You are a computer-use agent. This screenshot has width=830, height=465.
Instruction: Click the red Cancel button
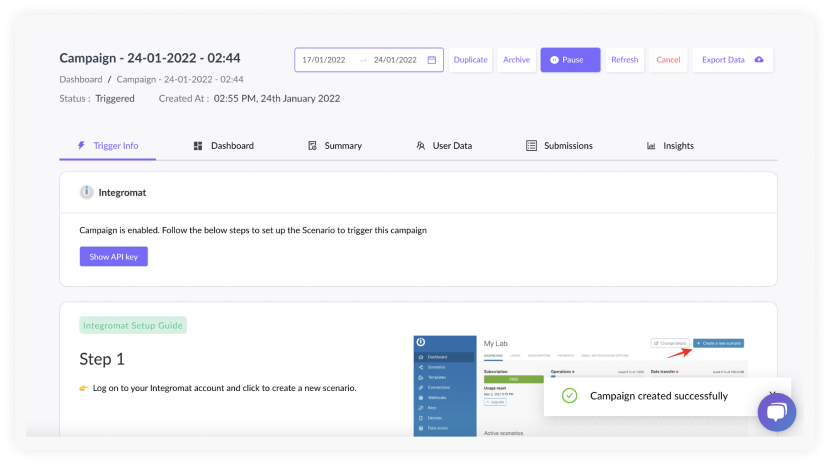coord(668,60)
